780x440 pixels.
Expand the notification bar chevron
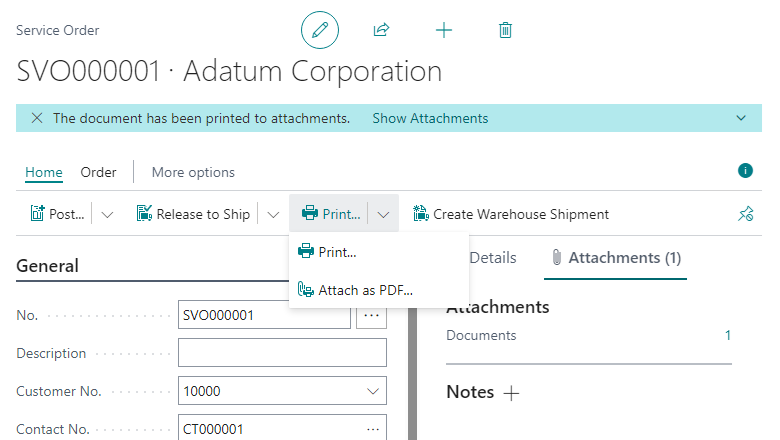click(741, 118)
